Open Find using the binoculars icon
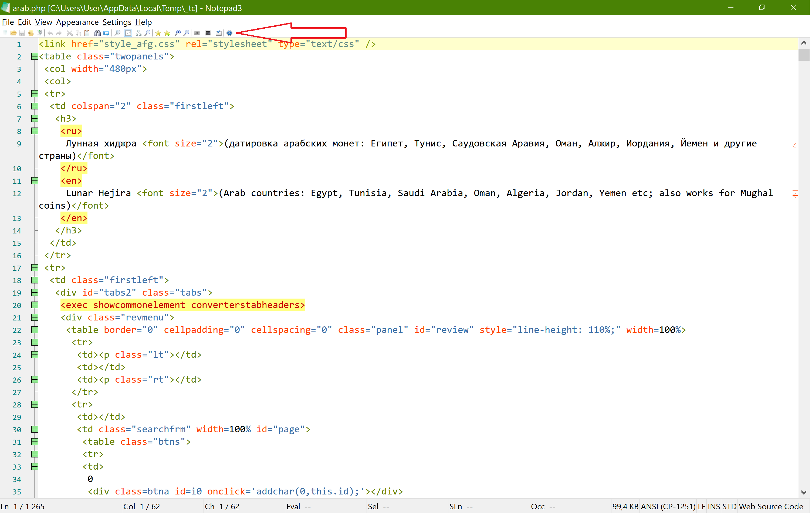812x515 pixels. (x=98, y=33)
